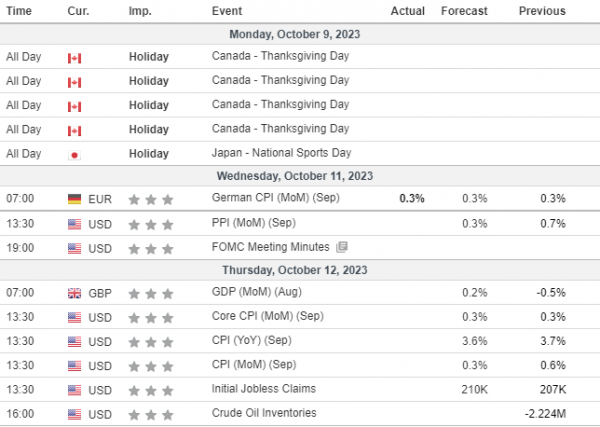
Task: Click the German flag icon for EUR
Action: 74,199
